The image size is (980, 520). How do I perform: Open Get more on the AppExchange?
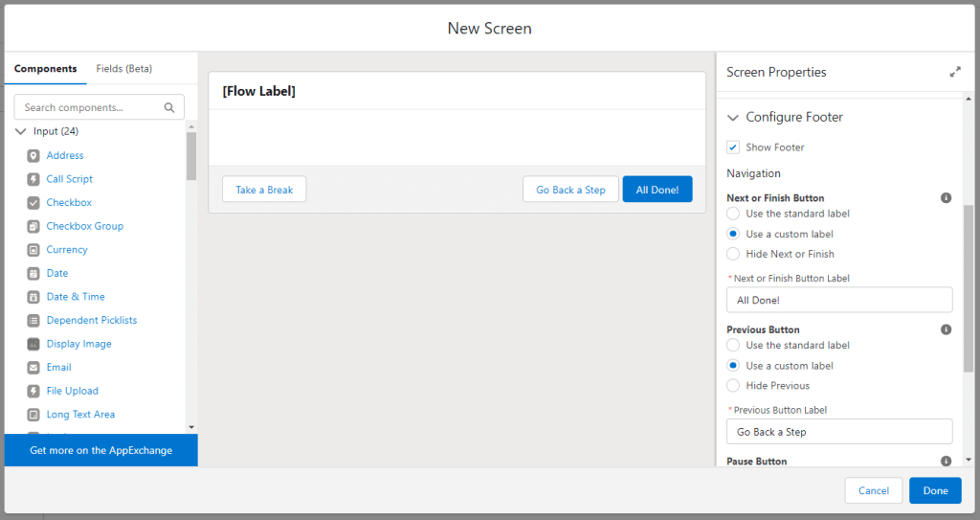(101, 450)
